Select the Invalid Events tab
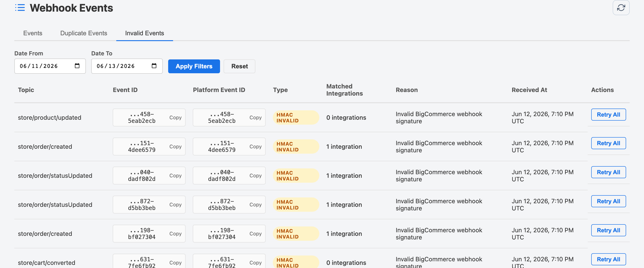Image resolution: width=644 pixels, height=268 pixels. point(144,33)
